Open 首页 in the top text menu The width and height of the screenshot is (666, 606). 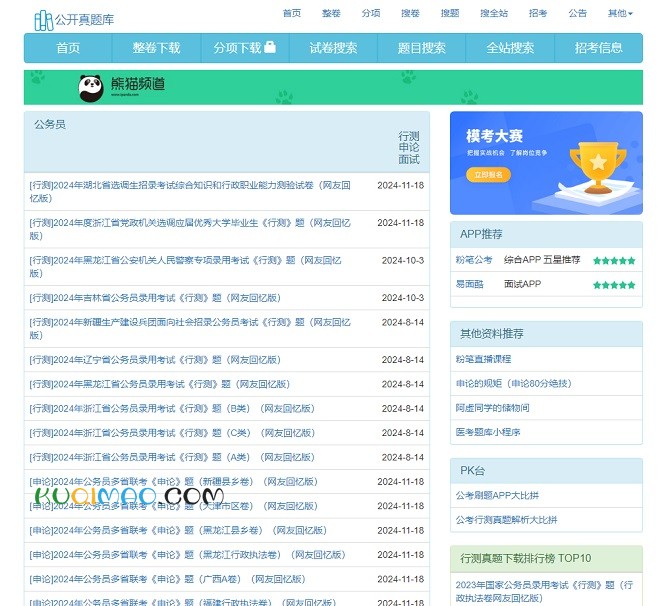pyautogui.click(x=292, y=13)
